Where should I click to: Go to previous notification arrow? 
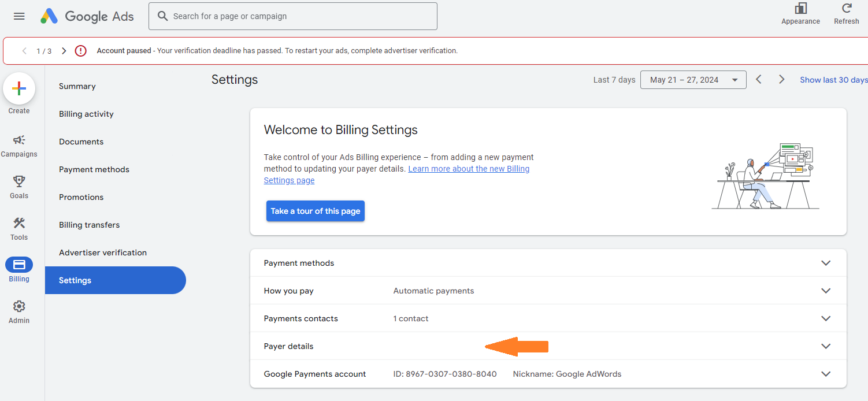[x=24, y=51]
